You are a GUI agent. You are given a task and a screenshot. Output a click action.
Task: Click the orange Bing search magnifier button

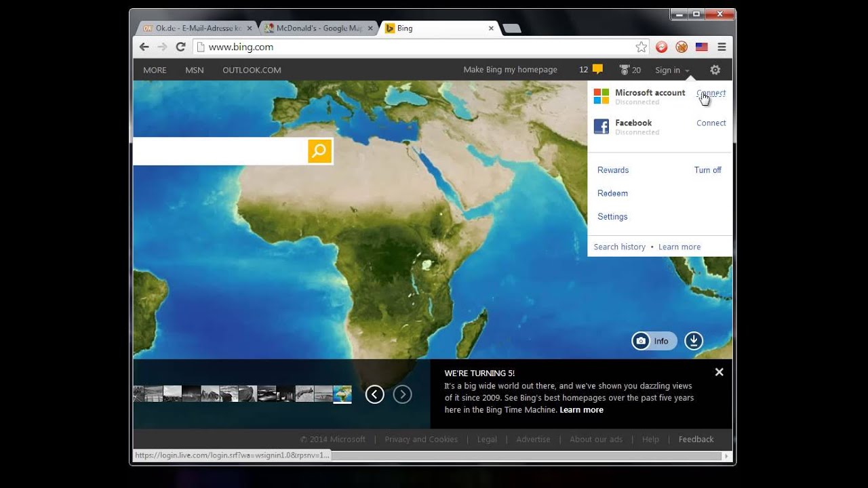[x=320, y=151]
